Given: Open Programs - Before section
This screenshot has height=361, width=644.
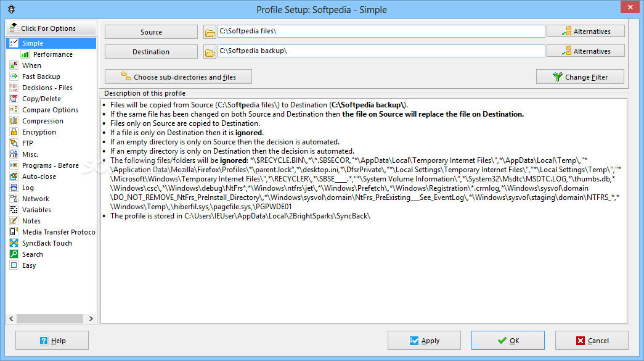Looking at the screenshot, I should tap(51, 165).
